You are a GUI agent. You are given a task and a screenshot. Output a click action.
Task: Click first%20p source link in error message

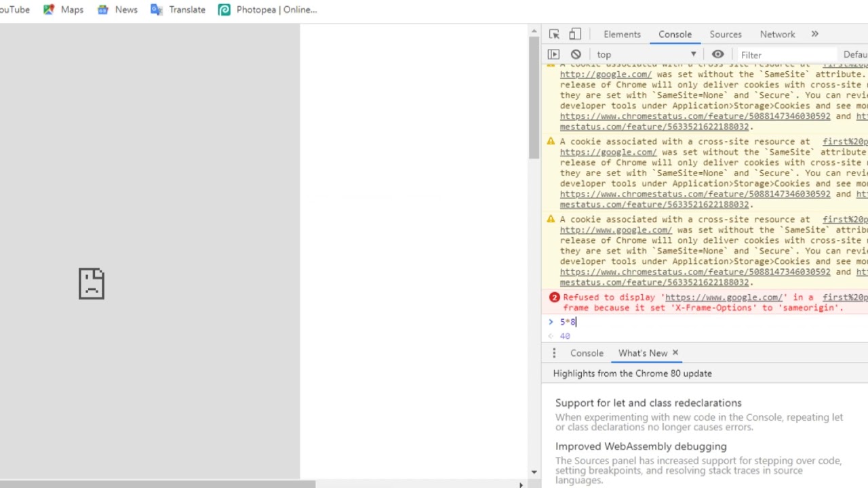tap(845, 298)
